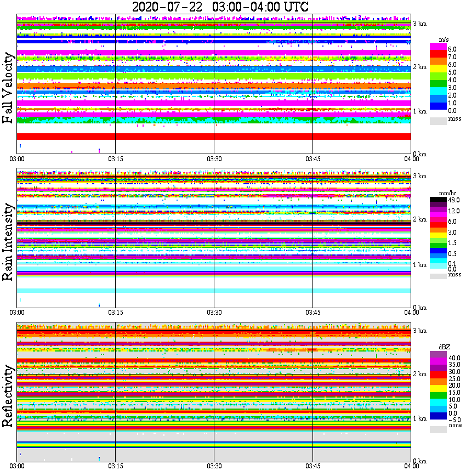This screenshot has height=476, width=466.
Task: Click 1 km height label of Reflectivity panel
Action: [x=420, y=418]
